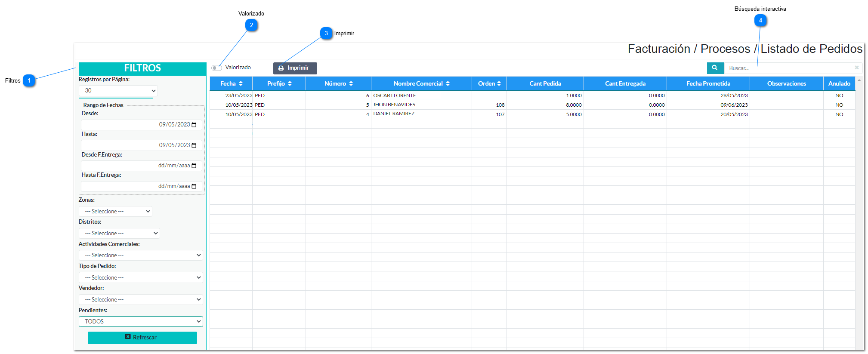This screenshot has width=868, height=354.
Task: Sort table by Fecha column
Action: [x=232, y=83]
